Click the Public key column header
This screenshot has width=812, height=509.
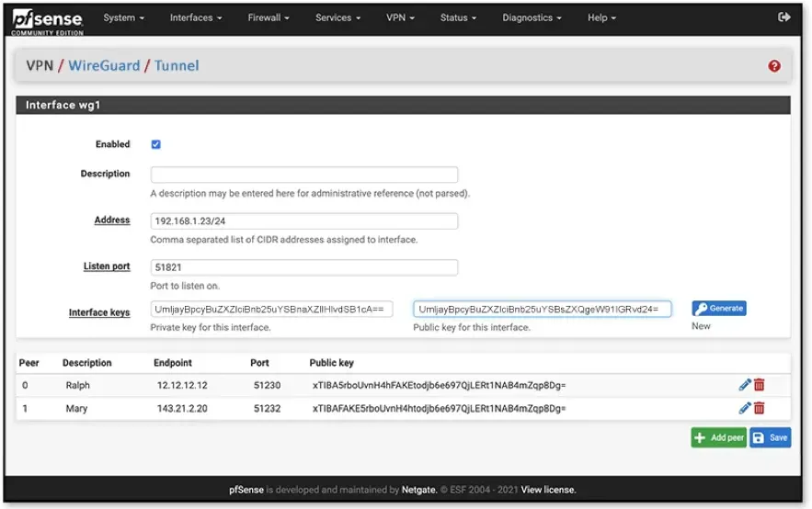pos(331,363)
